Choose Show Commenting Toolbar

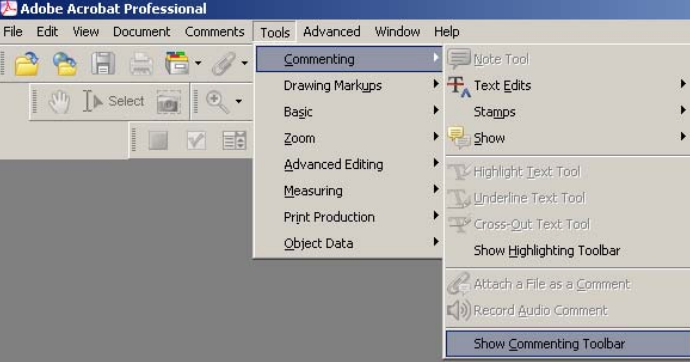(x=568, y=344)
